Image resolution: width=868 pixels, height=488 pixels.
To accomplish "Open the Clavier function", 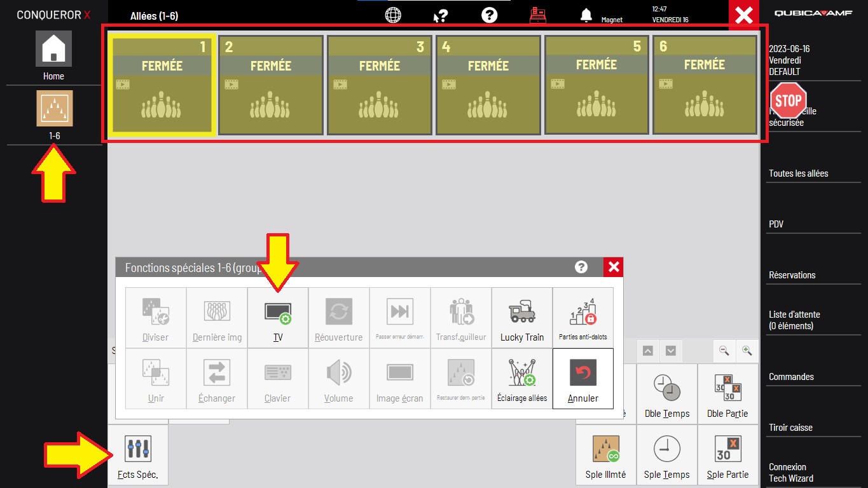I will (278, 379).
